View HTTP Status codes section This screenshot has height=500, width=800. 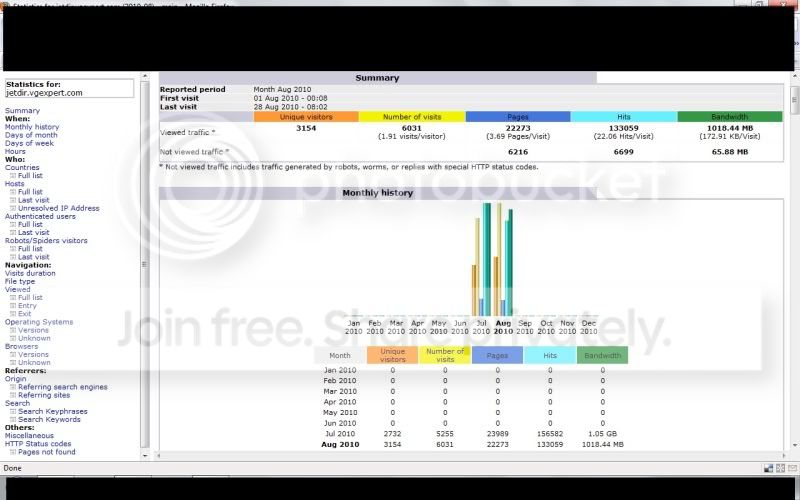tap(38, 444)
